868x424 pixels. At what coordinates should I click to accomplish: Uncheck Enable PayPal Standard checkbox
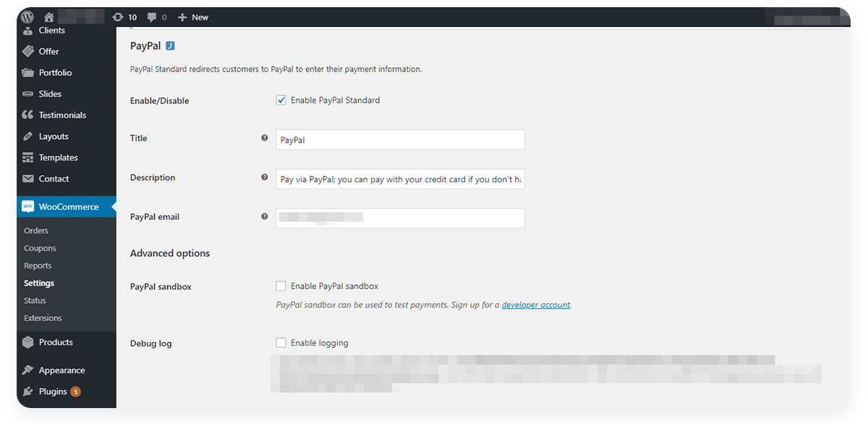[x=281, y=101]
